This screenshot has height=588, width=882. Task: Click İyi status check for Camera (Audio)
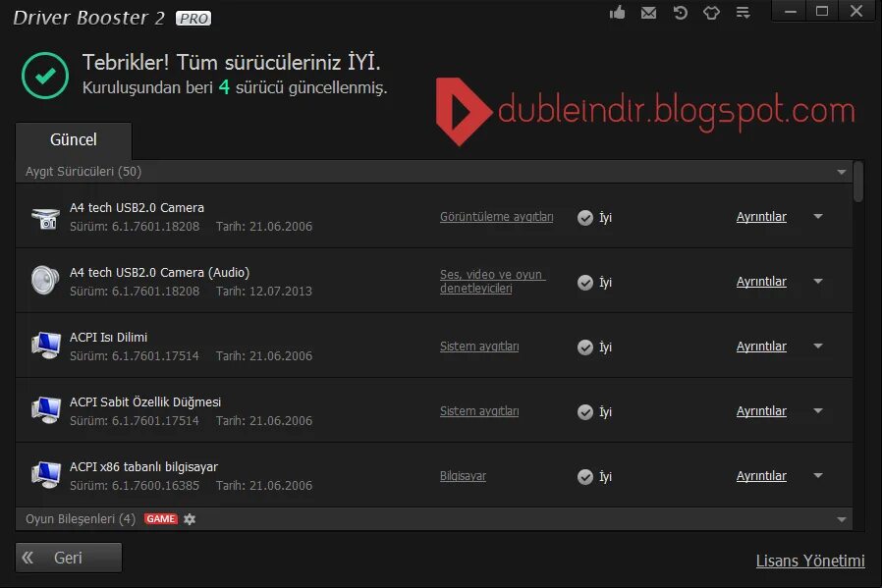[x=585, y=282]
